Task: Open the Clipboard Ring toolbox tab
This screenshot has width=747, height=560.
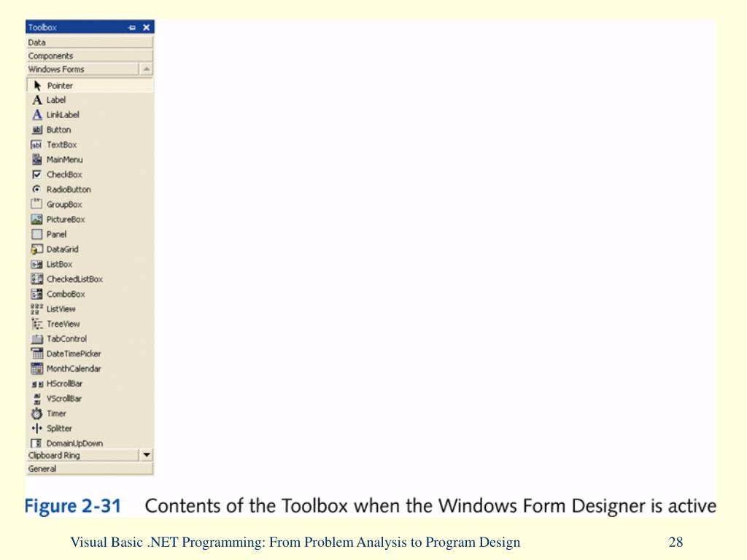Action: tap(83, 455)
